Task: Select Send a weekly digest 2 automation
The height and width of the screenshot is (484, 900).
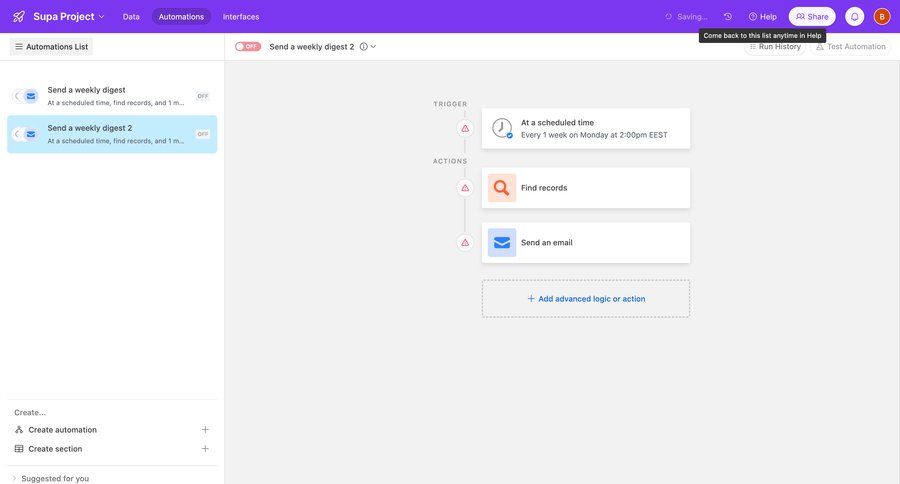Action: (112, 134)
